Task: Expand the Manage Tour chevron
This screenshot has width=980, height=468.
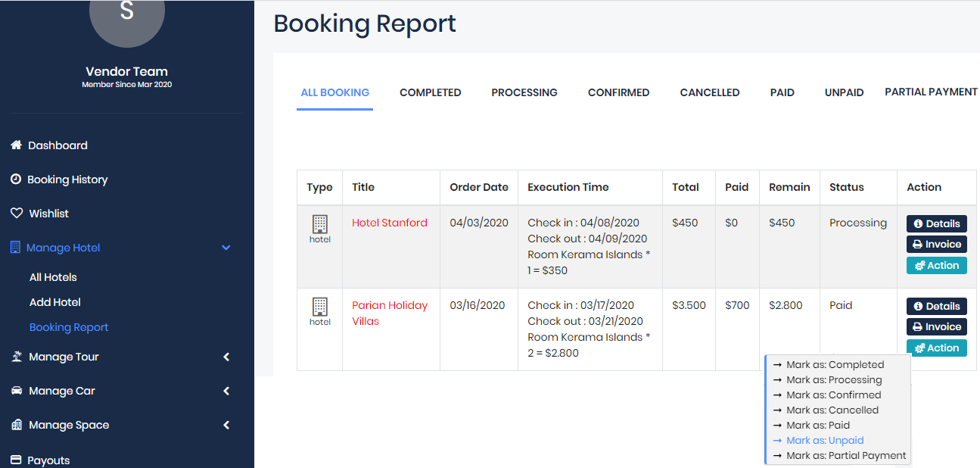Action: click(226, 357)
